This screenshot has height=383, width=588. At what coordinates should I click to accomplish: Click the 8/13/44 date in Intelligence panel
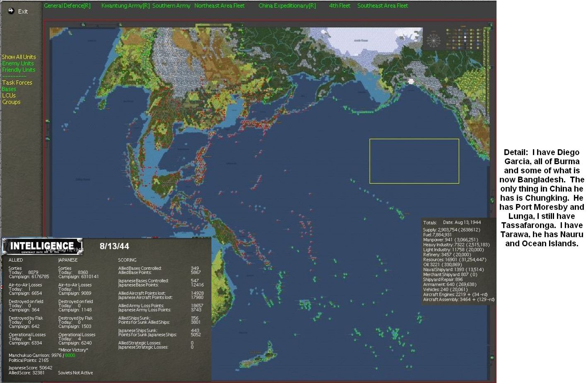coord(114,246)
